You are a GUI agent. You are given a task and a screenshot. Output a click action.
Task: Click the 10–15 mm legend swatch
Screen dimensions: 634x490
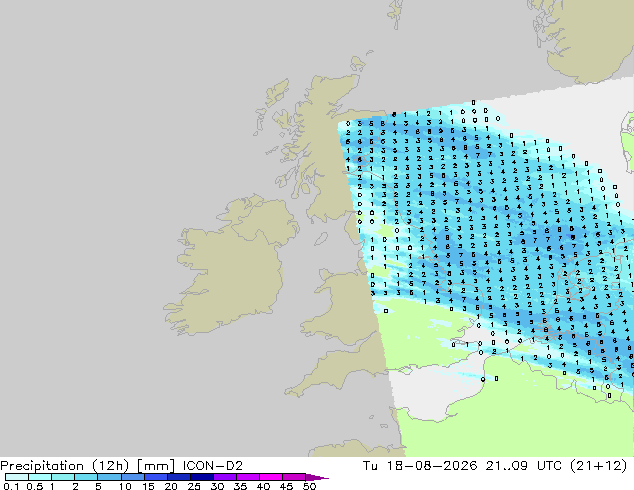pyautogui.click(x=132, y=477)
